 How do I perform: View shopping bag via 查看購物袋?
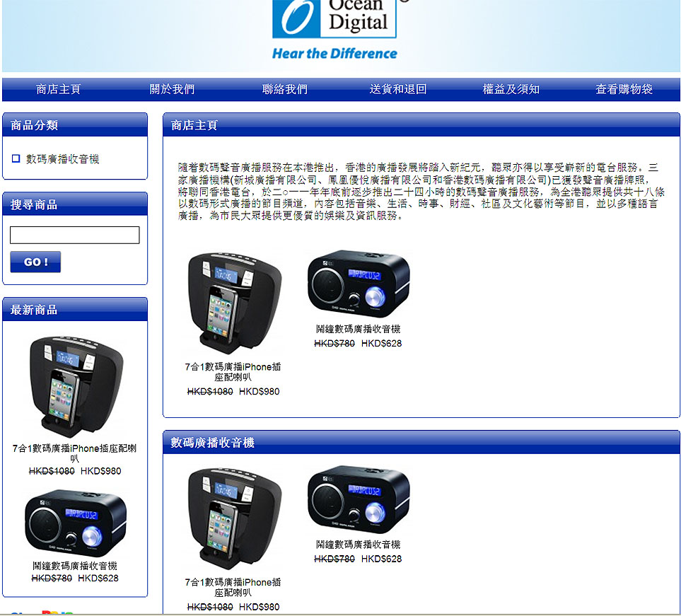624,89
